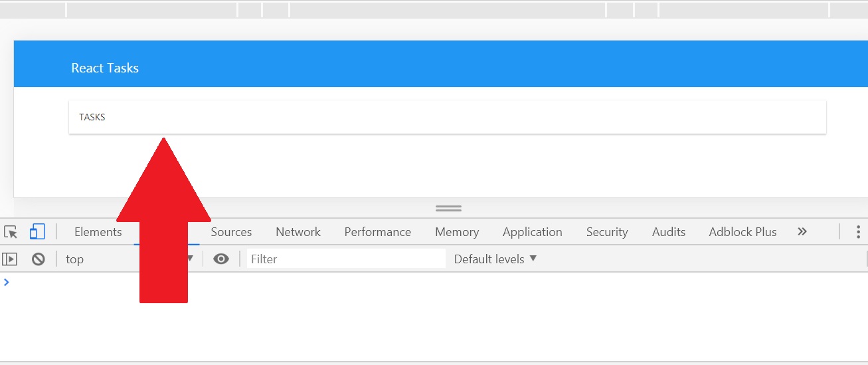Toggle the device toolbar icon
The width and height of the screenshot is (868, 365).
[37, 232]
